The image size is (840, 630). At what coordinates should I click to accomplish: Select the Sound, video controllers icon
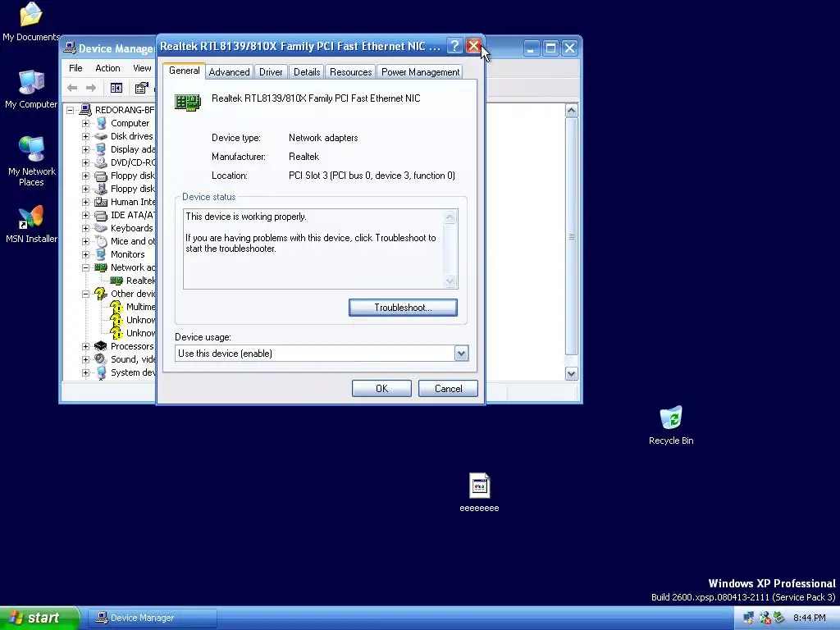pos(101,359)
